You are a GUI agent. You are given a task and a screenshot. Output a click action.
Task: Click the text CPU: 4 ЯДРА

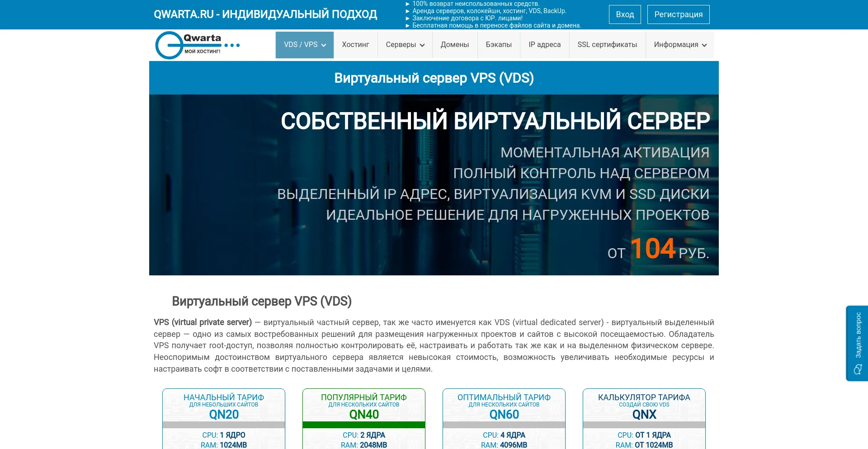504,435
